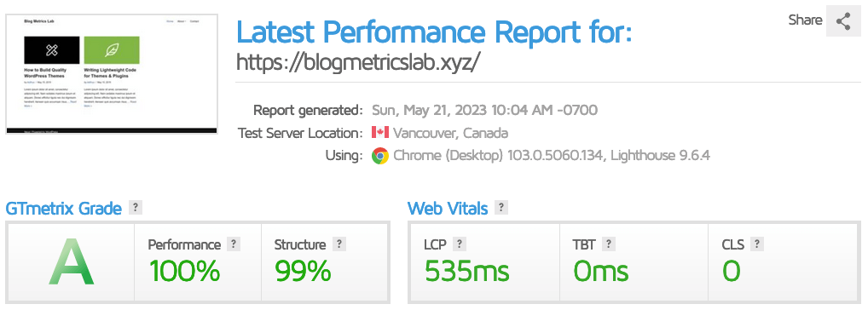Show the Performance score help tooltip

coord(234,244)
